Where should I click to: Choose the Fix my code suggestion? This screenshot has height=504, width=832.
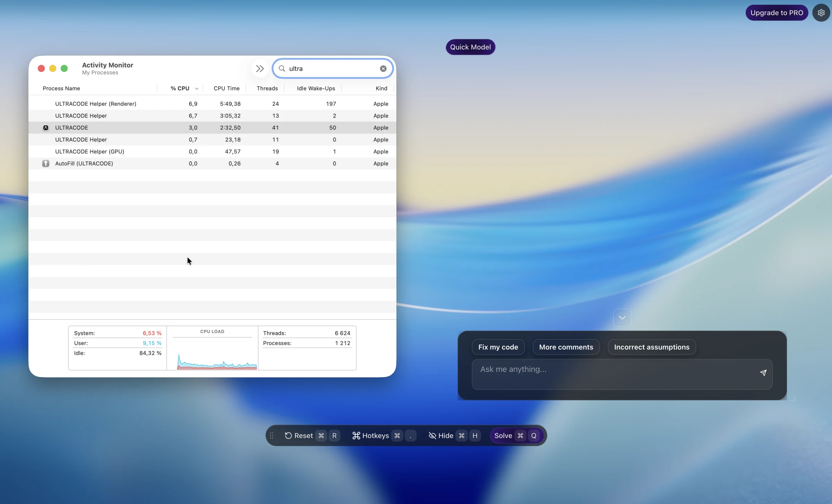[x=498, y=347]
